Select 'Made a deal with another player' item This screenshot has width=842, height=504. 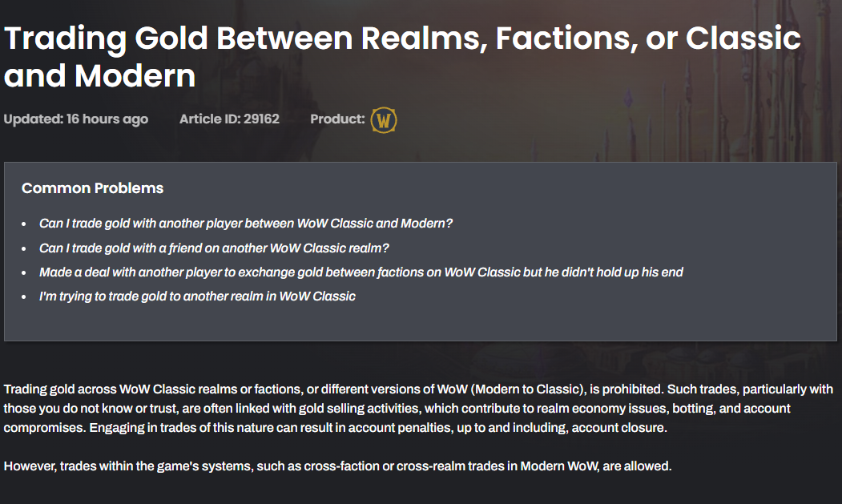361,272
